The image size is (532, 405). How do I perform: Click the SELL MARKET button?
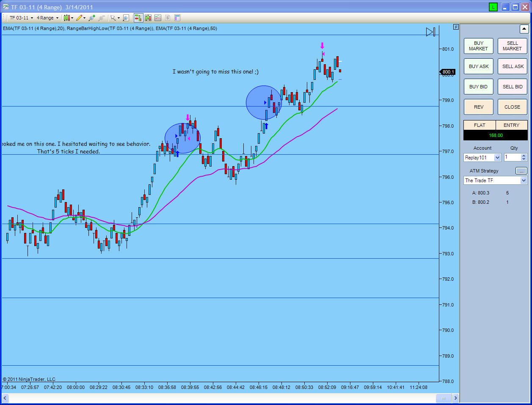coord(513,46)
